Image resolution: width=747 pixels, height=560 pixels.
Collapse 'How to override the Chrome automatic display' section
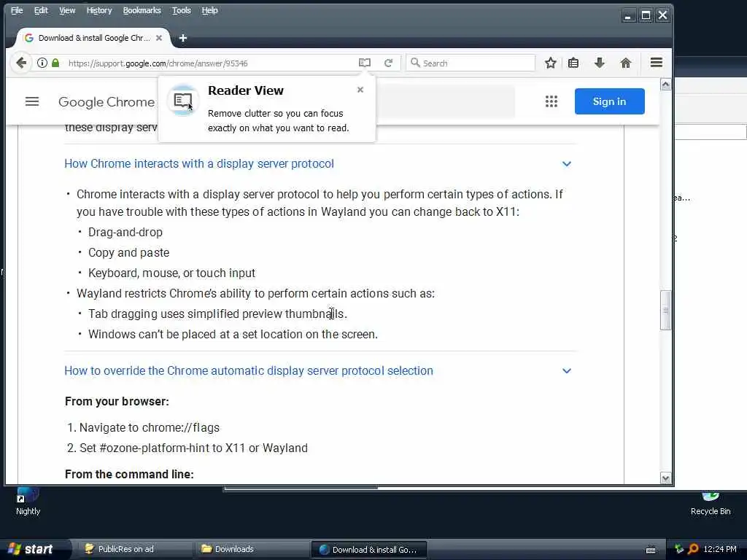[566, 371]
